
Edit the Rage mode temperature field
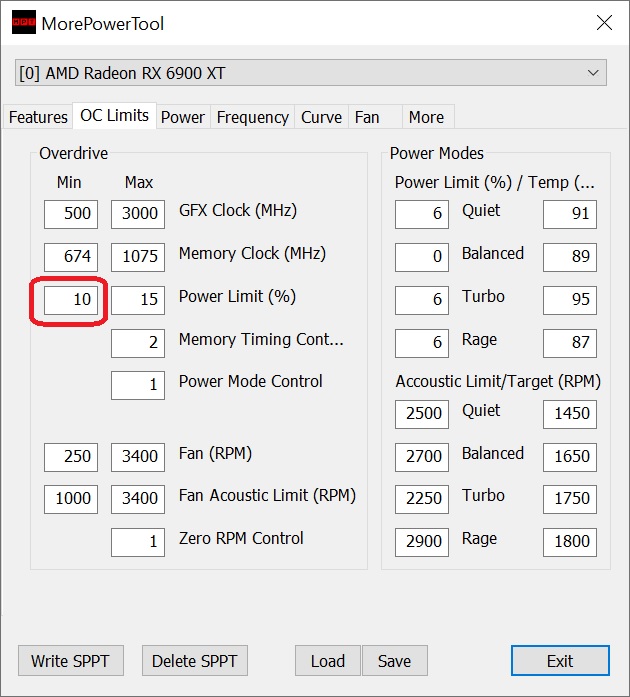[570, 343]
